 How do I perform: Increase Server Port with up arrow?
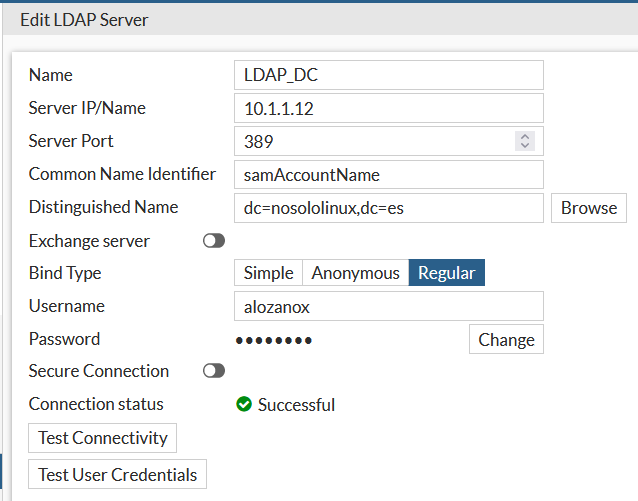point(526,137)
